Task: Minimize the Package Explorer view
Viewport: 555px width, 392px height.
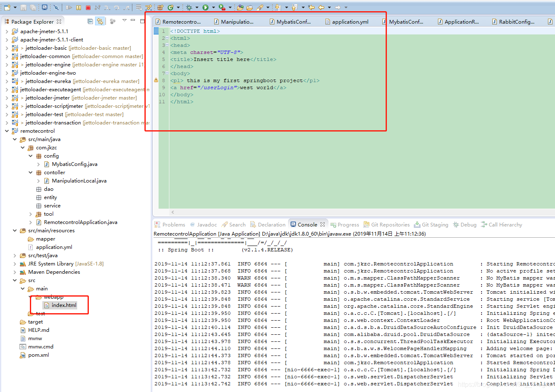Action: coord(133,20)
